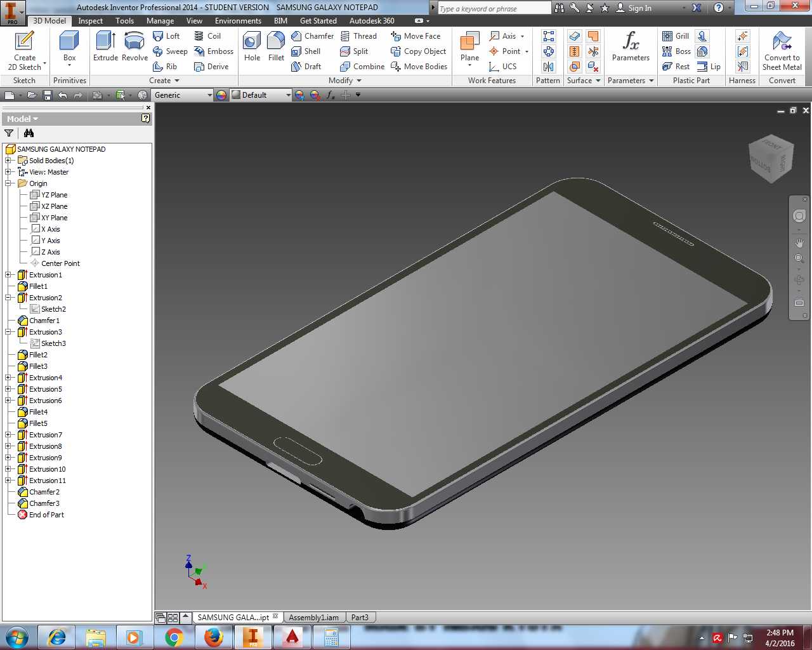Open the Default appearance dropdown
The width and height of the screenshot is (812, 650).
click(261, 95)
